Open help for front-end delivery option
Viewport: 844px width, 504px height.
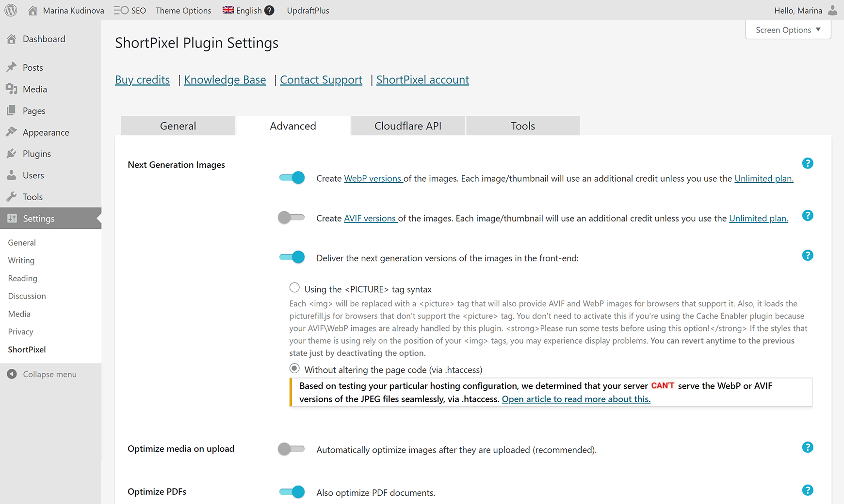click(x=808, y=255)
